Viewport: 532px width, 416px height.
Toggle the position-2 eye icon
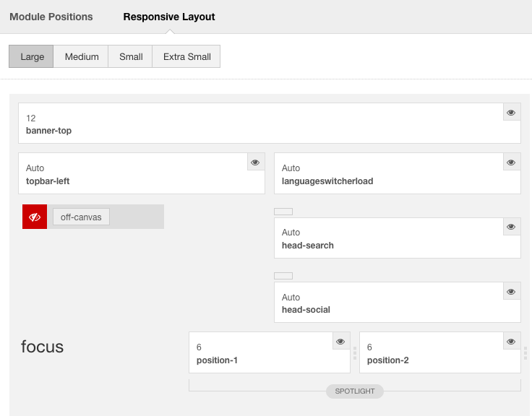click(x=512, y=341)
